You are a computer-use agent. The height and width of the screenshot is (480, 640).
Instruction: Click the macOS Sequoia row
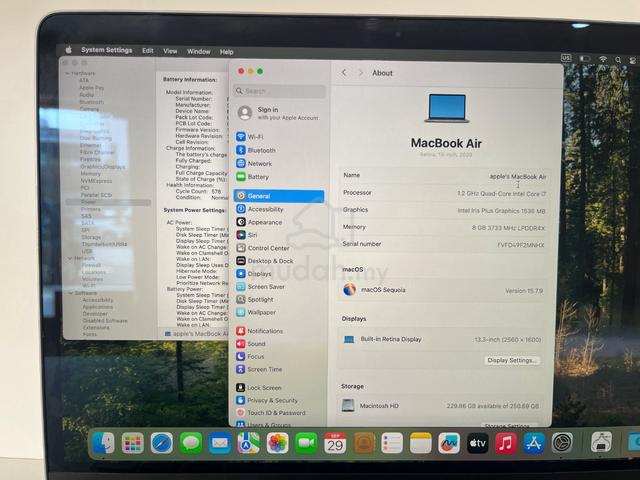442,290
